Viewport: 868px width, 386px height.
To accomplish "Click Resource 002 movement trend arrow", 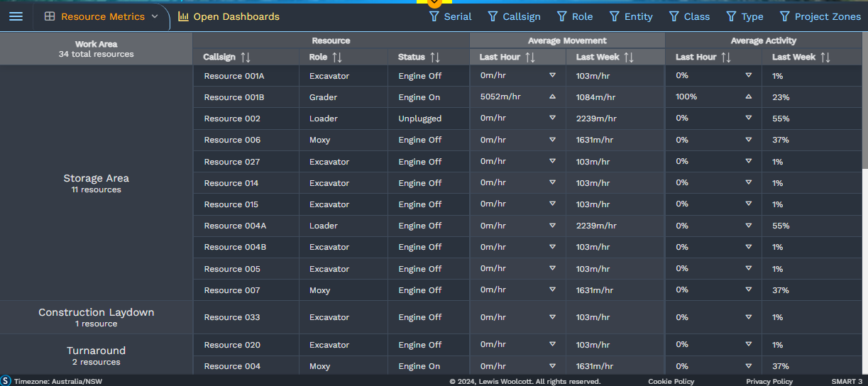I will tap(552, 118).
